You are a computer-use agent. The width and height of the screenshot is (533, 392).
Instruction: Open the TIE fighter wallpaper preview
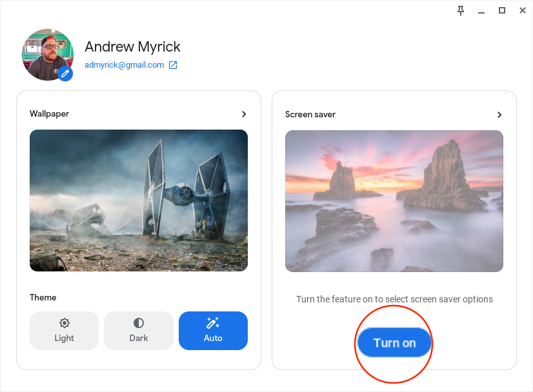(139, 201)
